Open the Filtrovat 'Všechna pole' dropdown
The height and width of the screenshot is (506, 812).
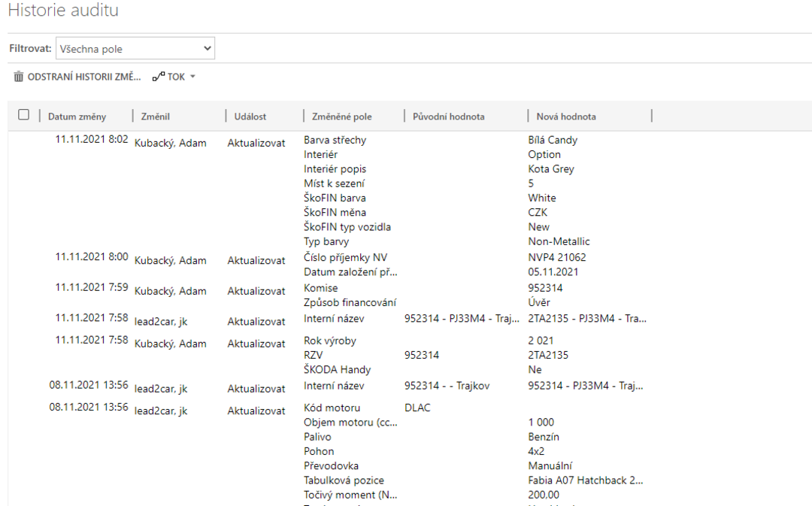click(x=135, y=49)
